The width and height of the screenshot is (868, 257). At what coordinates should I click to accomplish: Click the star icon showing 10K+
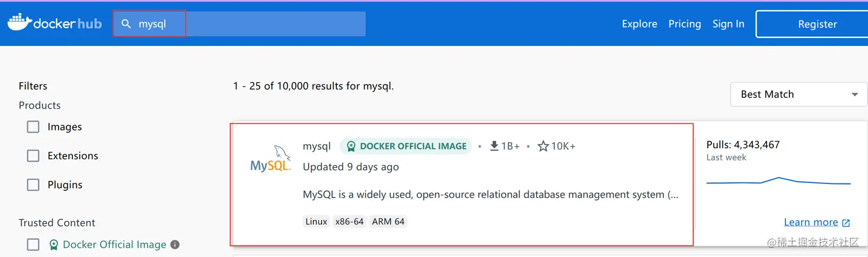tap(543, 146)
